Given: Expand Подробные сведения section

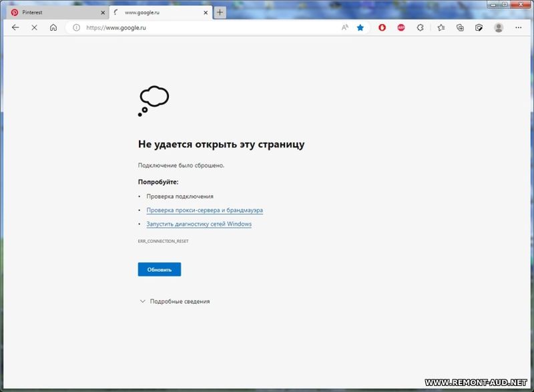Looking at the screenshot, I should 174,301.
